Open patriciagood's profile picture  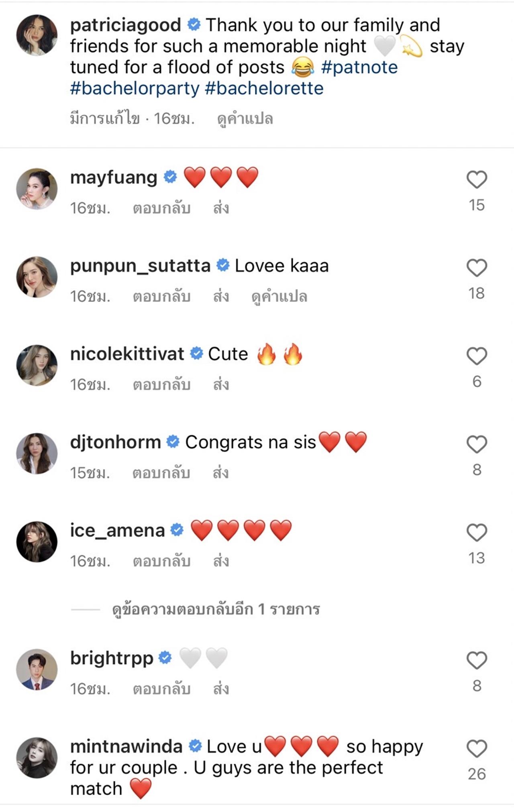click(37, 35)
